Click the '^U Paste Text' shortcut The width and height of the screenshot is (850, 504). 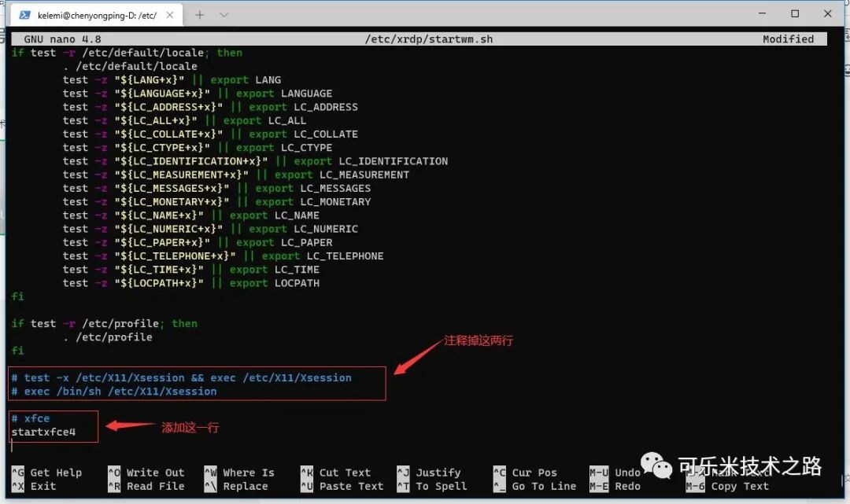(x=342, y=486)
